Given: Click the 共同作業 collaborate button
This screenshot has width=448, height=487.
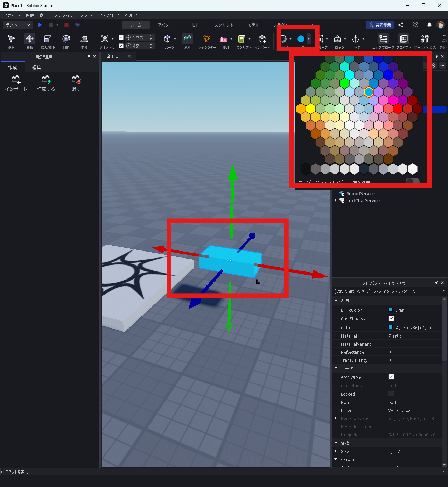Looking at the screenshot, I should pyautogui.click(x=380, y=25).
